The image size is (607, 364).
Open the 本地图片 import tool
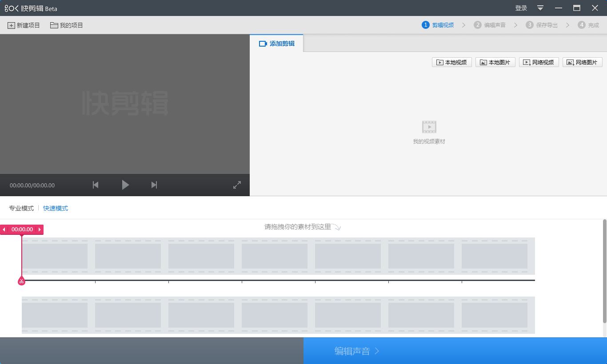(495, 62)
